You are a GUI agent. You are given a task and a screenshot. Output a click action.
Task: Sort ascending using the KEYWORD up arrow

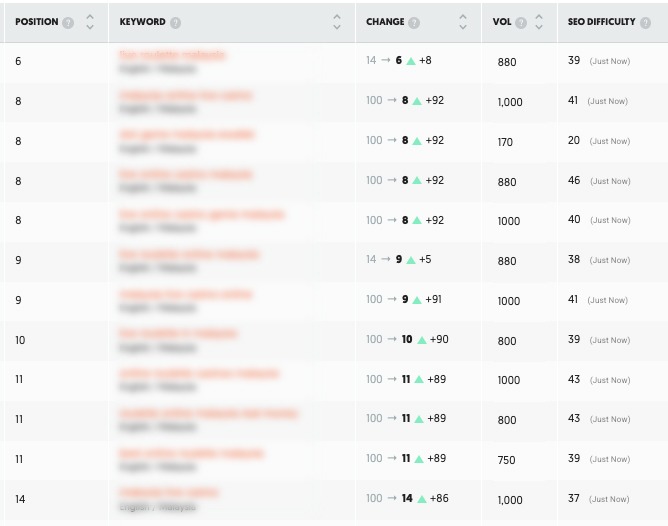337,17
